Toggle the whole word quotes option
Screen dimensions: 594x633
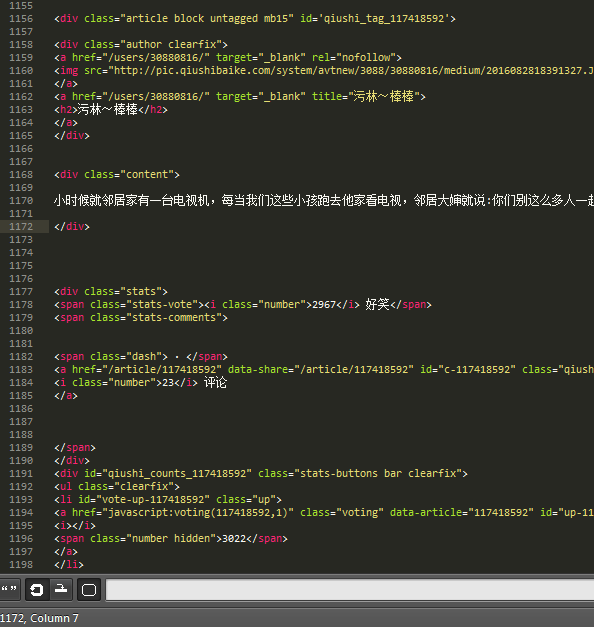(8, 590)
